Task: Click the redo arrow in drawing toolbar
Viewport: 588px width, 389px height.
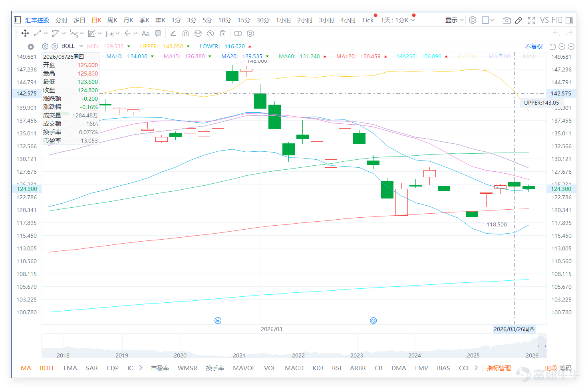Action: (569, 34)
